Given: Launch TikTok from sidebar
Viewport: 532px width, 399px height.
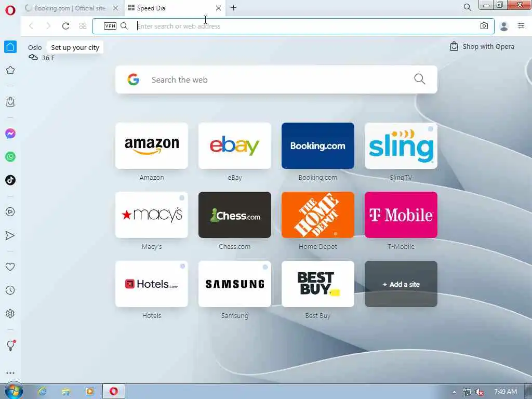Looking at the screenshot, I should pyautogui.click(x=10, y=180).
